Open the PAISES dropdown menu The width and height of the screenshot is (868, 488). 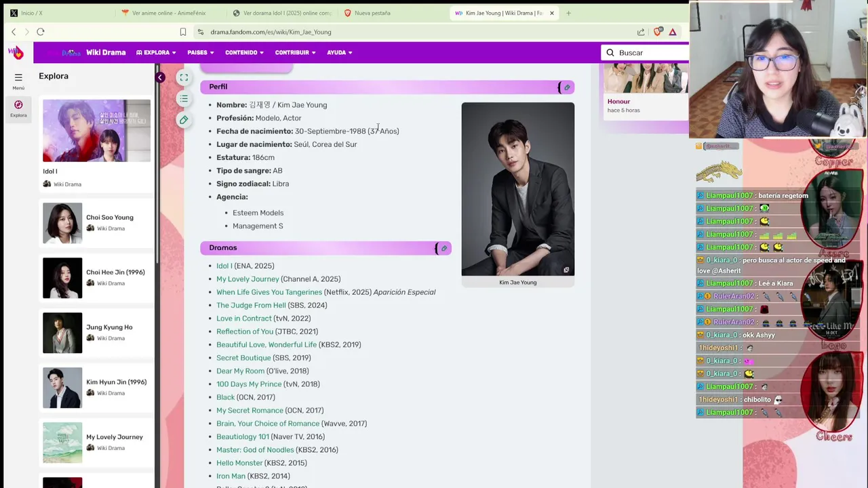coord(200,52)
